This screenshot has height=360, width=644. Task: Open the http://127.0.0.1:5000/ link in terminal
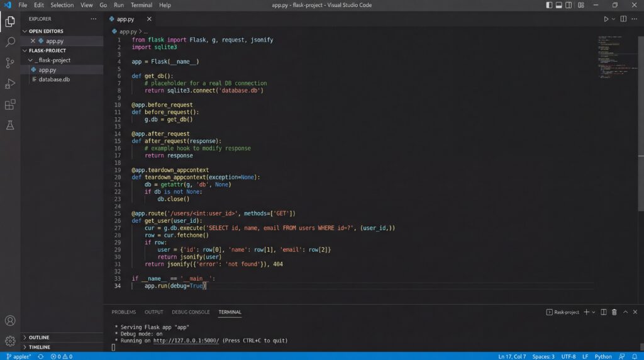point(186,340)
